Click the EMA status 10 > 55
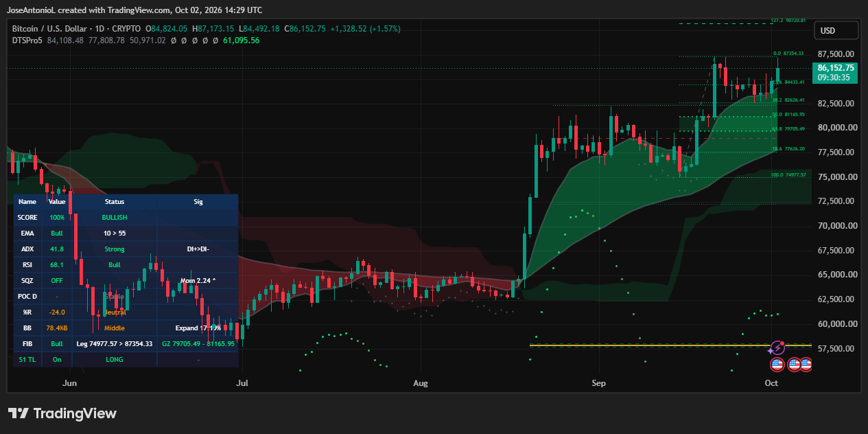Image resolution: width=868 pixels, height=434 pixels. [115, 233]
